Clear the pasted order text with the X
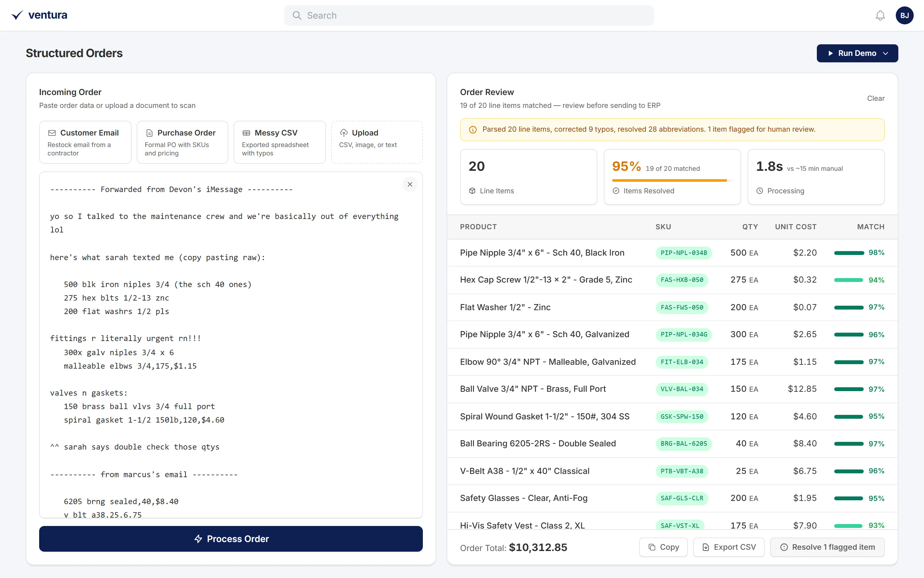Viewport: 924px width, 578px height. tap(410, 184)
